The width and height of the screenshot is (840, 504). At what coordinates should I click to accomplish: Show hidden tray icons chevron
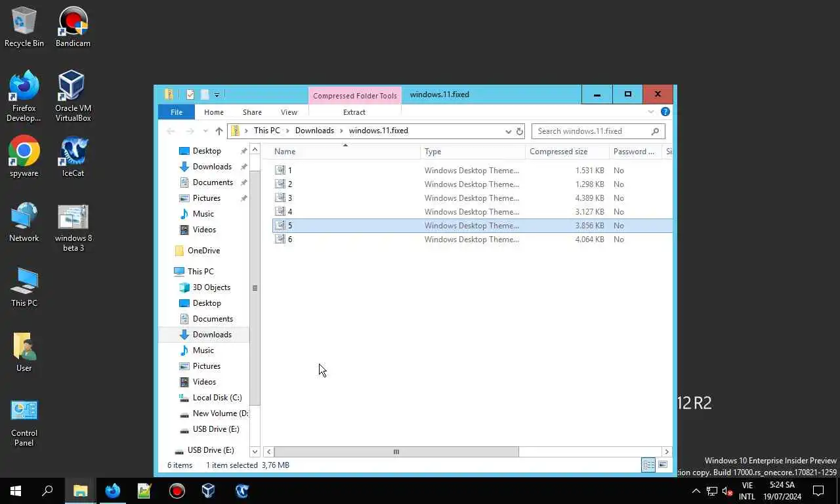(696, 491)
